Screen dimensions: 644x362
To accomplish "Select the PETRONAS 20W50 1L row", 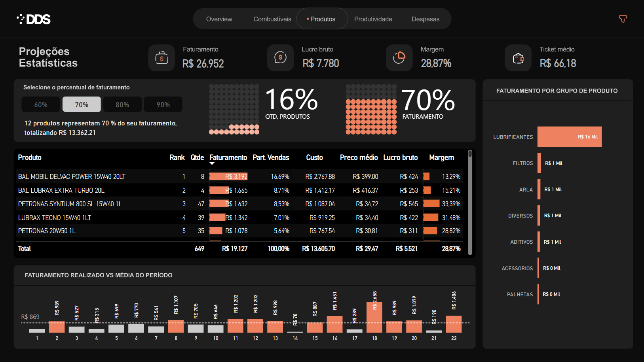I will coord(239,231).
